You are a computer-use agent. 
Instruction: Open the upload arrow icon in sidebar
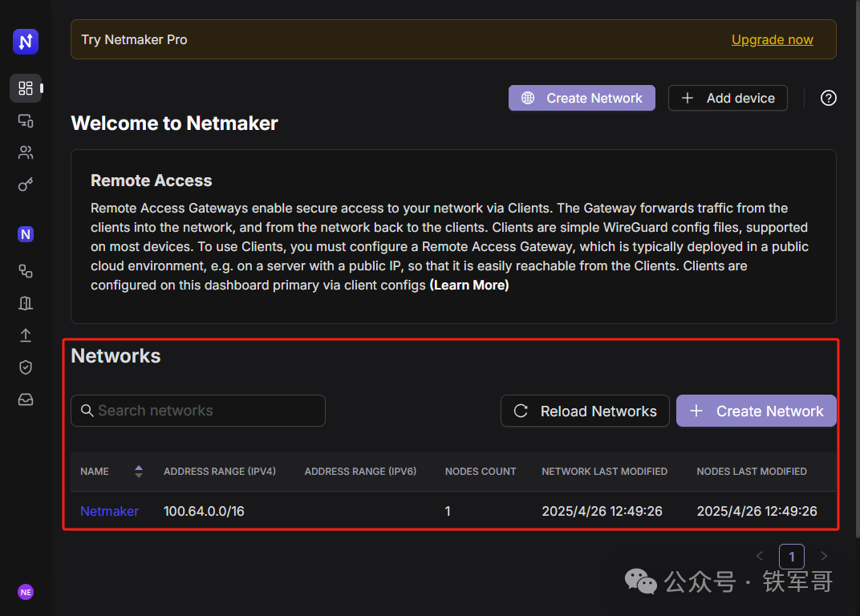pyautogui.click(x=26, y=335)
